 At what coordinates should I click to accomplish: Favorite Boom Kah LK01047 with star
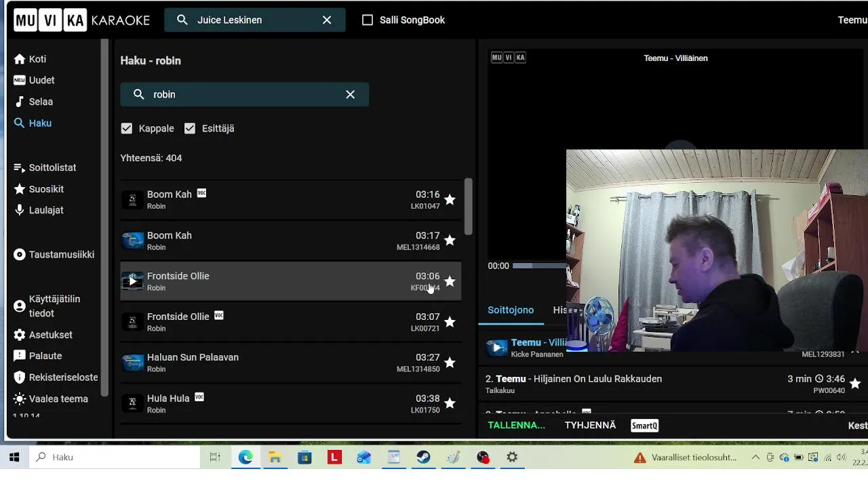click(450, 200)
